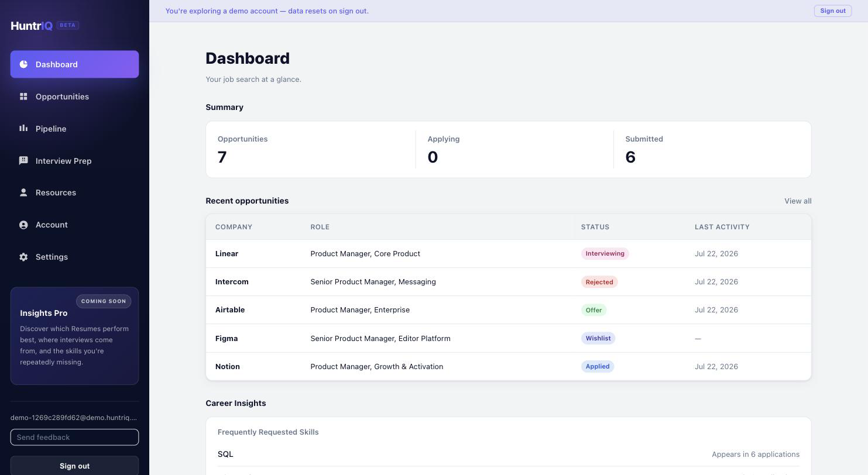
Task: Click Senior Product Manager, Messaging role
Action: point(373,281)
